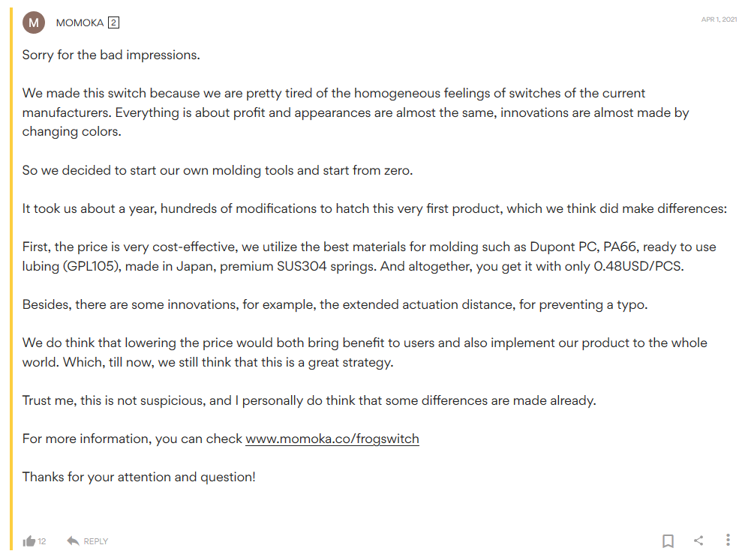Viewport: 748px width, 560px height.
Task: Click the APR 1, 2021 timestamp
Action: (719, 19)
